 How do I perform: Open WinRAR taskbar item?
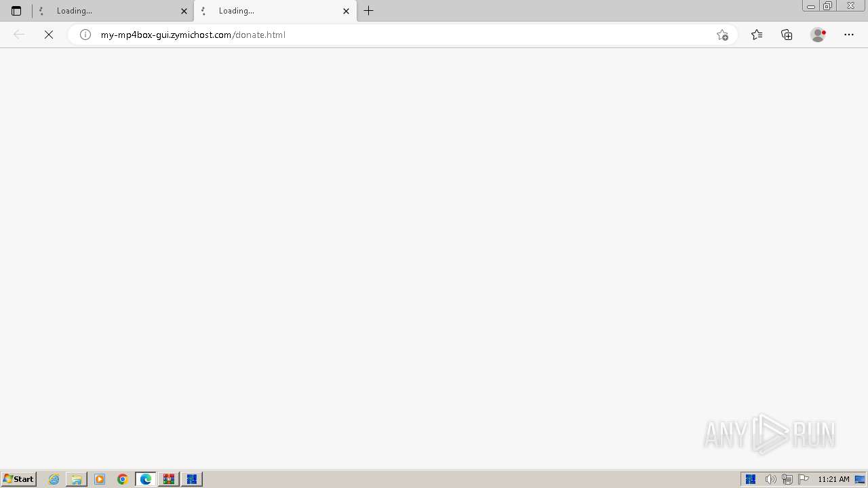click(x=169, y=479)
